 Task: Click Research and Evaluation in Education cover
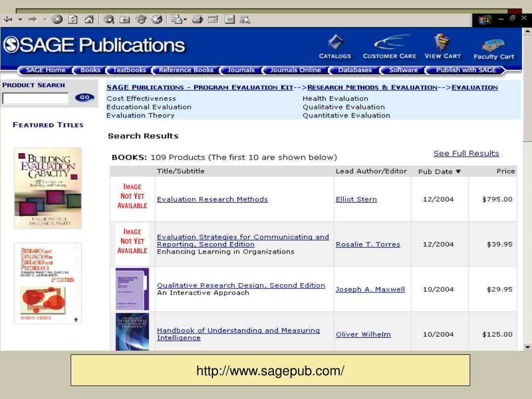(x=48, y=283)
